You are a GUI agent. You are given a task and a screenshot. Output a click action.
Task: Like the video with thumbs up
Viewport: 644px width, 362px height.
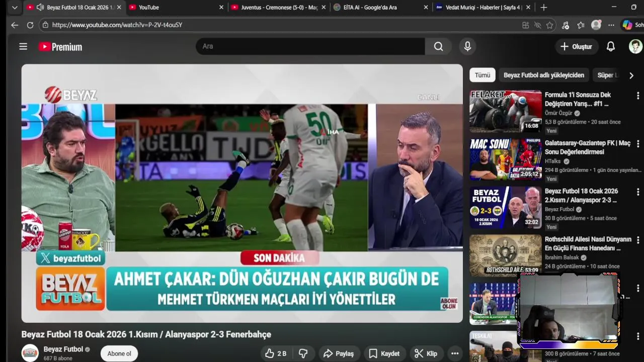[x=275, y=353]
